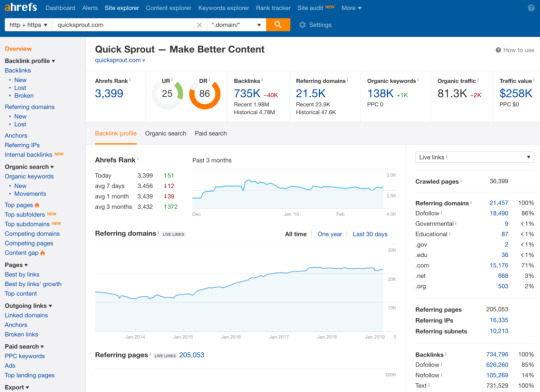Select Last 30 days chart range
540x392 pixels.
370,234
